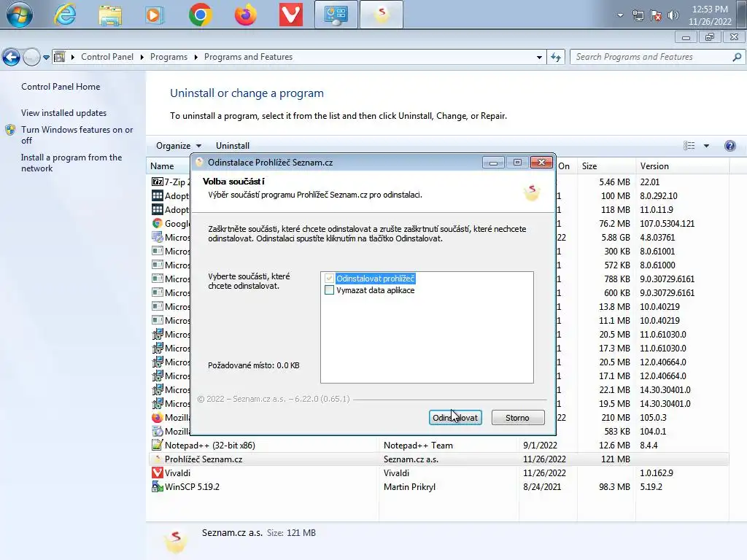This screenshot has width=747, height=560.
Task: Click the Notepad++ row icon
Action: [158, 446]
